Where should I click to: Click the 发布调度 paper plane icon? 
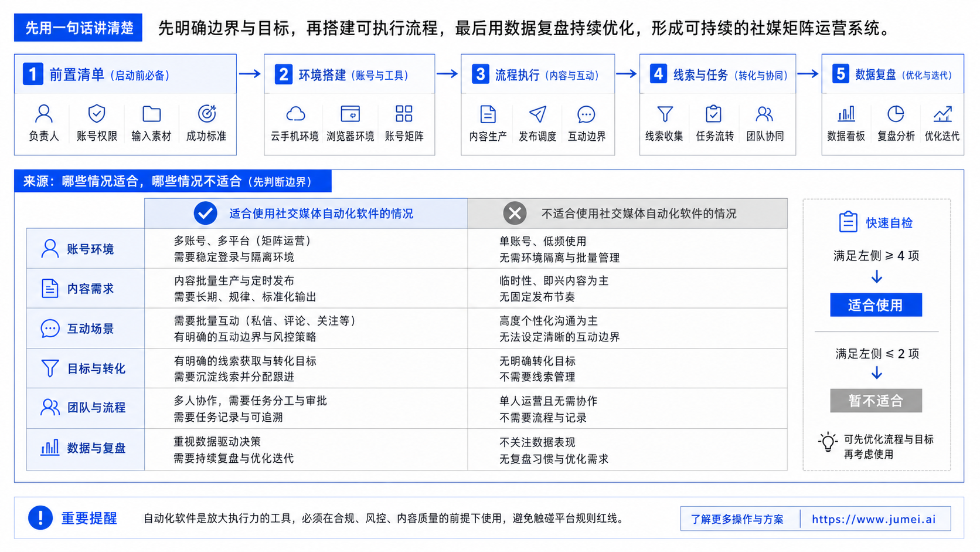point(537,114)
